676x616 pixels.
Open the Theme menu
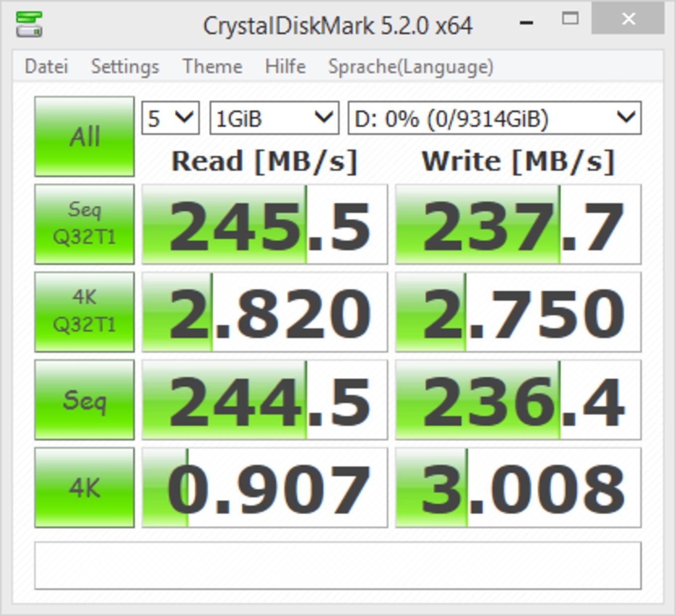(x=212, y=67)
